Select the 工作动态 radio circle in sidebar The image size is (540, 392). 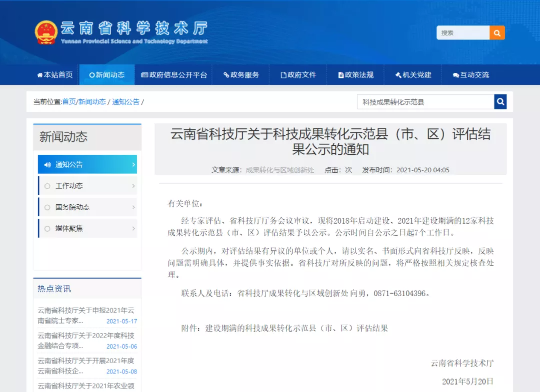[x=47, y=186]
